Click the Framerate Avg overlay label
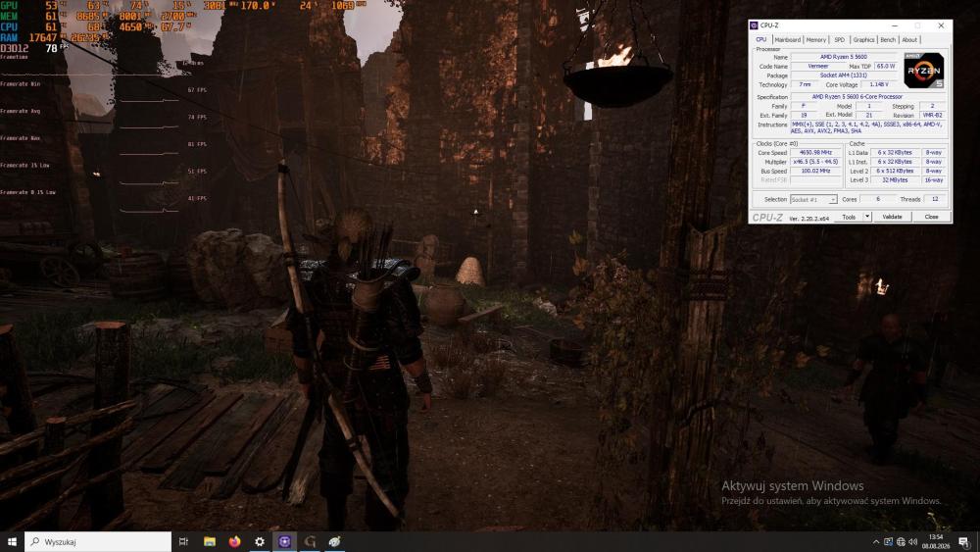 click(20, 111)
